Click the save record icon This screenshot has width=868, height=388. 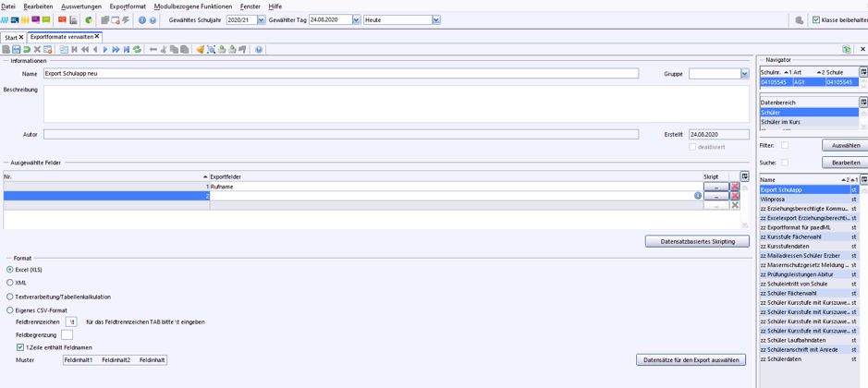point(16,49)
